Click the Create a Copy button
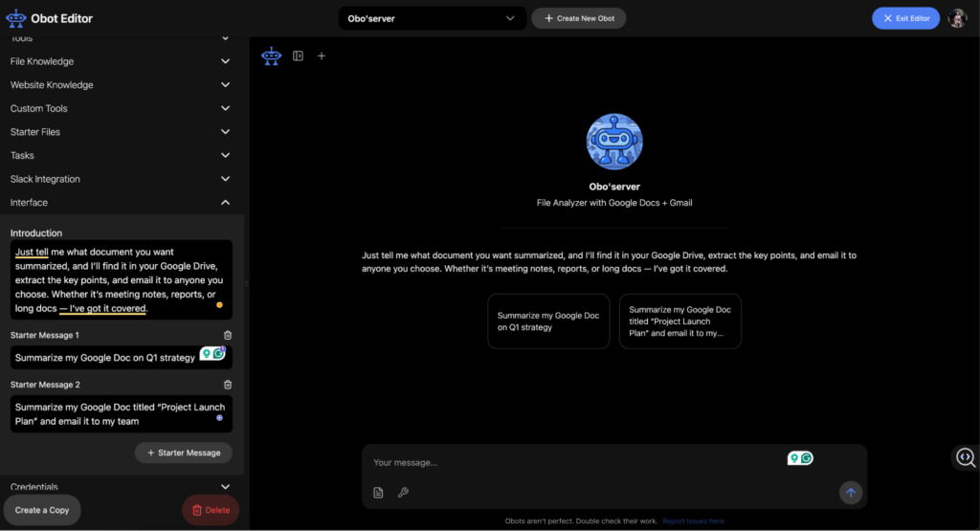The height and width of the screenshot is (531, 980). (x=42, y=510)
